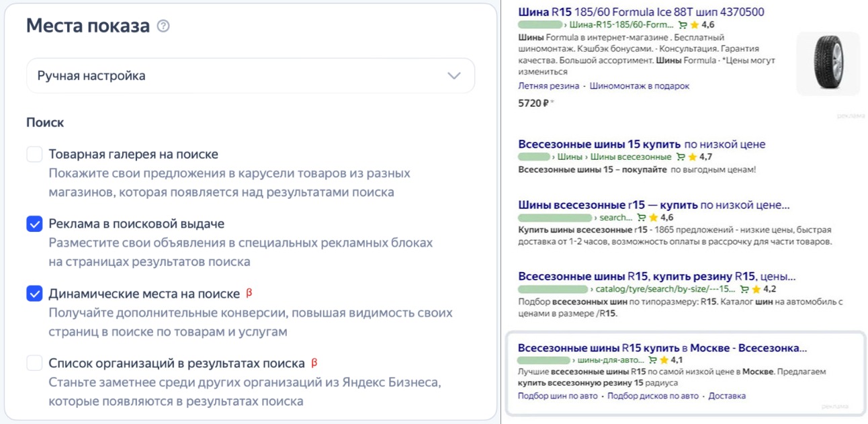Screen dimensions: 868x424
Task: Click the shopping cart icon with rating 4,6 in first ad
Action: 683,25
